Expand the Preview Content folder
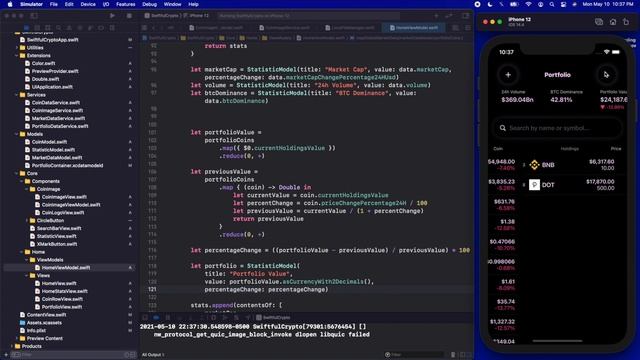 point(17,338)
